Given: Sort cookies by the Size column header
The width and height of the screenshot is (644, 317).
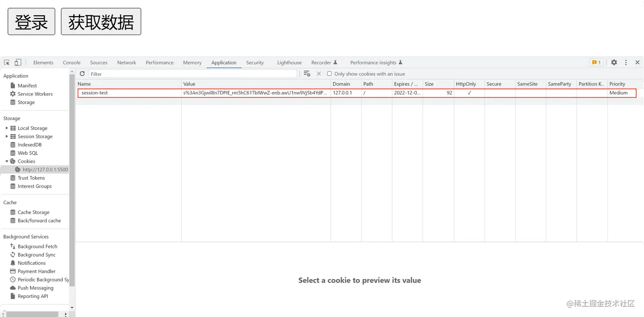Looking at the screenshot, I should [x=438, y=84].
